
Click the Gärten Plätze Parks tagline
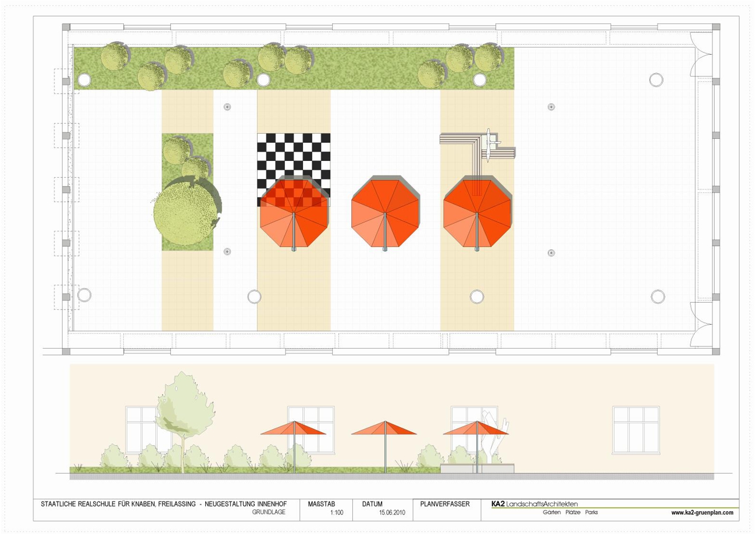(x=570, y=513)
